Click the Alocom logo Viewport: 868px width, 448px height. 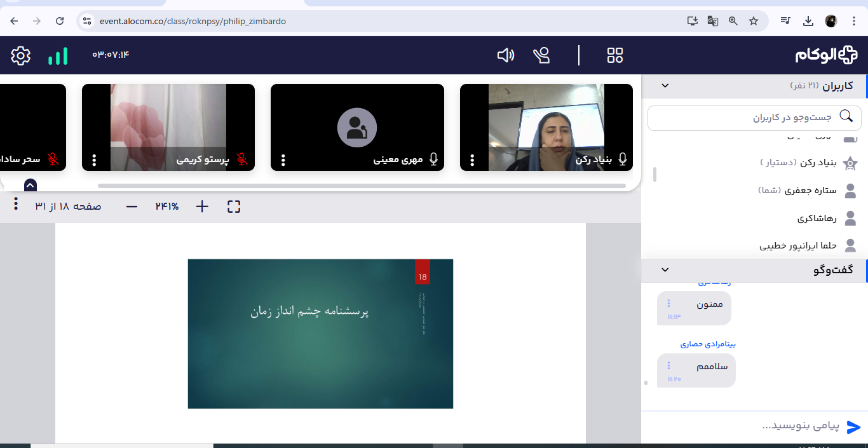click(826, 55)
